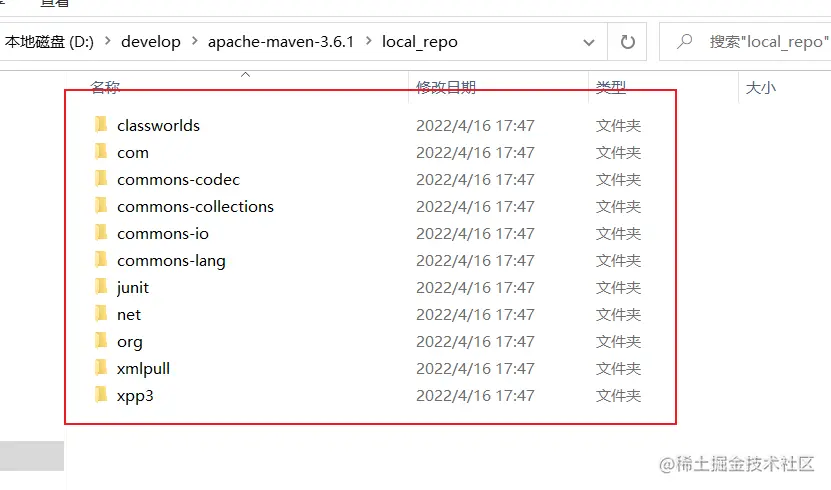Click the modified date of junit

pos(475,288)
